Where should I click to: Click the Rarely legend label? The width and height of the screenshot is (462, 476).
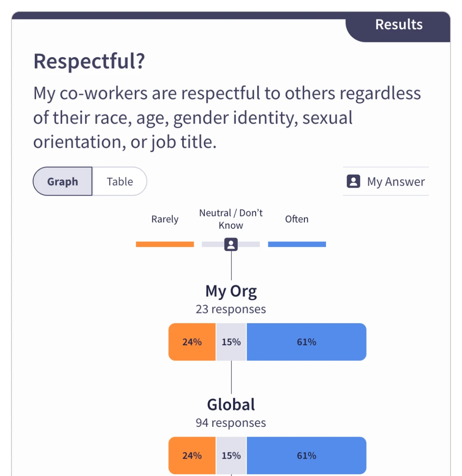(x=165, y=219)
